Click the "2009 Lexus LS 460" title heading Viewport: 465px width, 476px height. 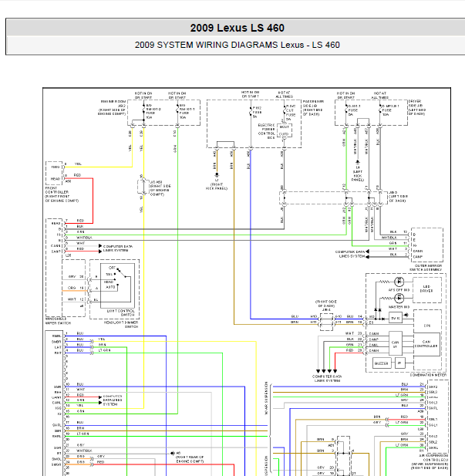pyautogui.click(x=237, y=28)
